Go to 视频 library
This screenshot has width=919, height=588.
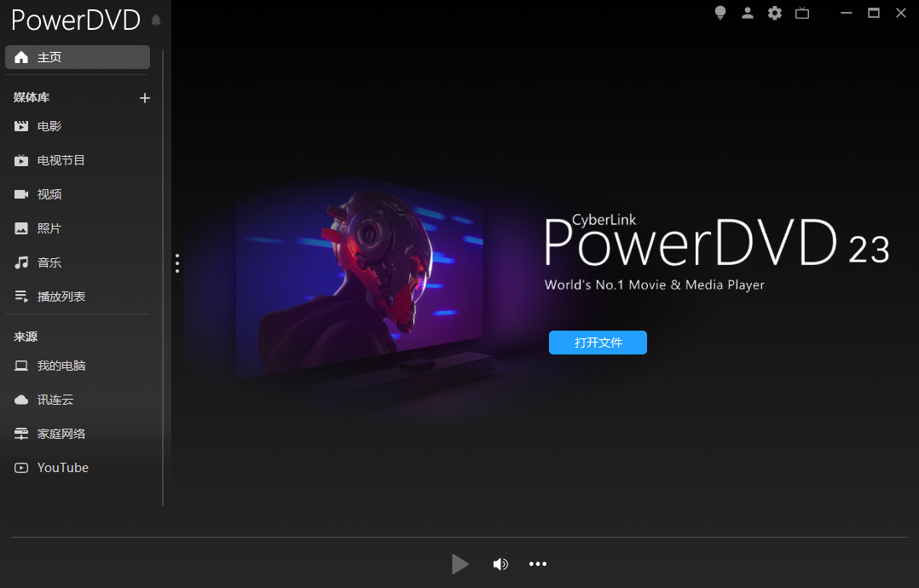(49, 194)
